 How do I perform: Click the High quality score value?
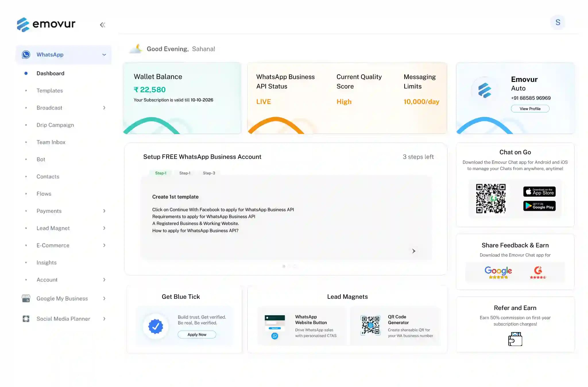344,102
